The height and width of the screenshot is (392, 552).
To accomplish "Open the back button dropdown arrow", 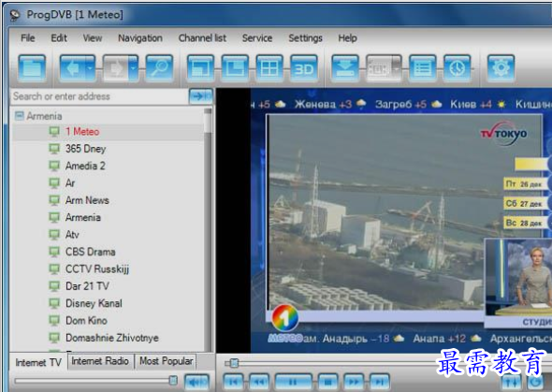I will click(x=91, y=68).
